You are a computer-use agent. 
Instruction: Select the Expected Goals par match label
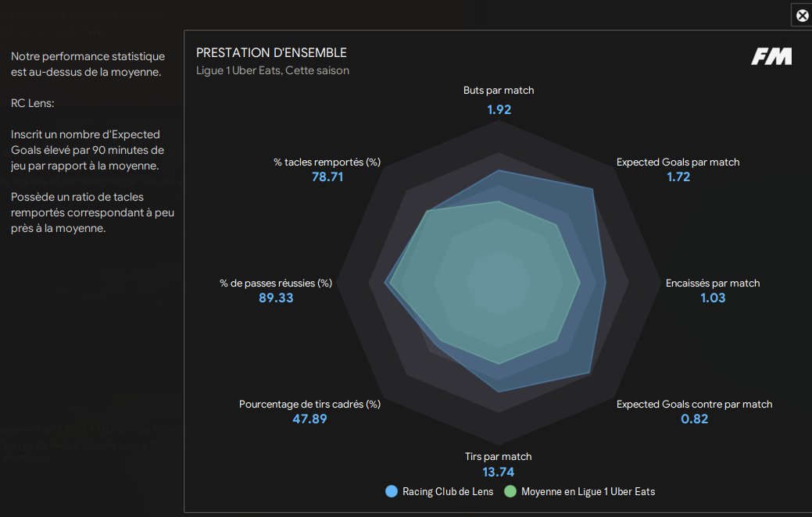[x=678, y=162]
